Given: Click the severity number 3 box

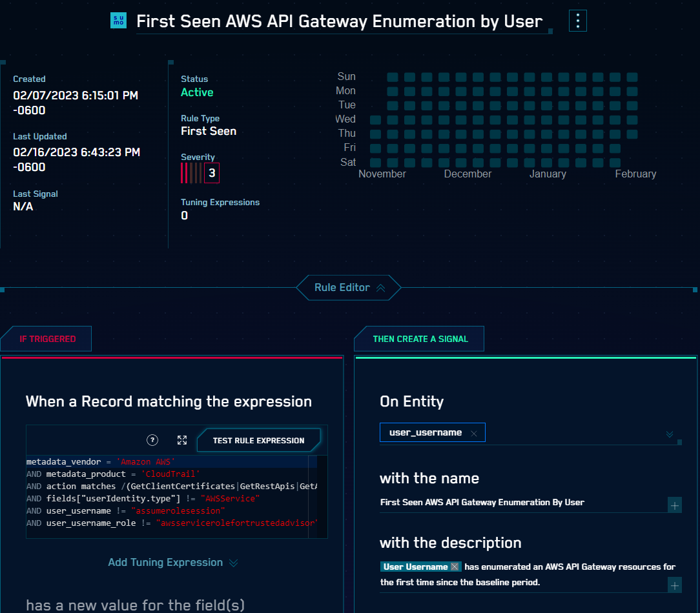Looking at the screenshot, I should click(x=212, y=173).
